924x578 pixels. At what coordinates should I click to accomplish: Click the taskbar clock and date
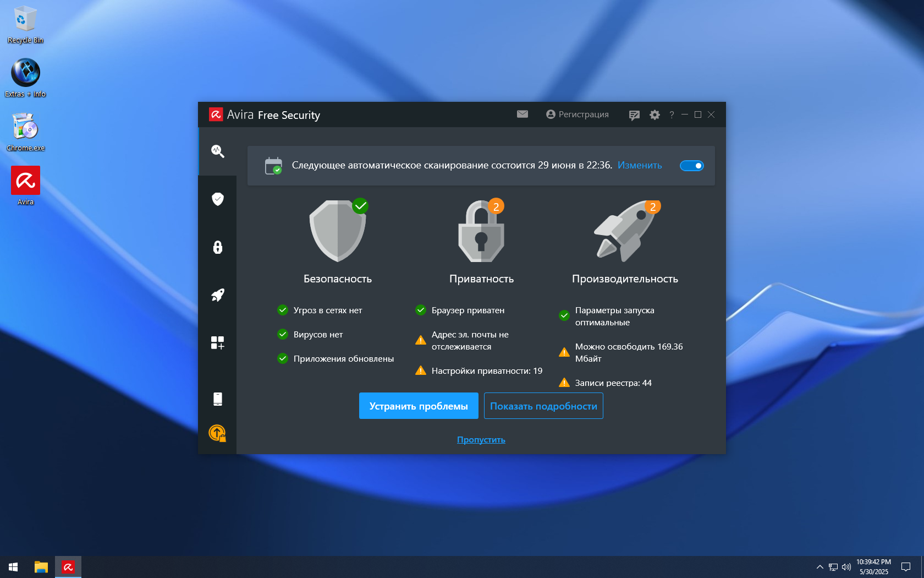873,567
